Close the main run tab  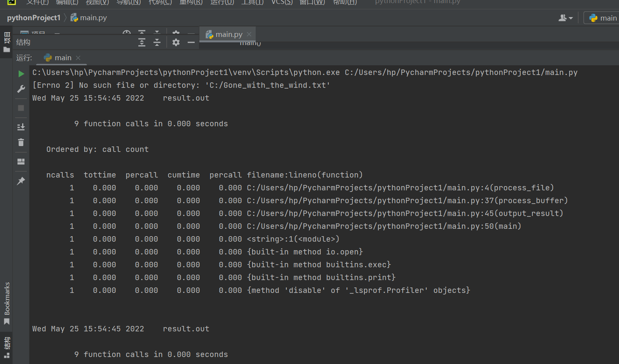78,58
